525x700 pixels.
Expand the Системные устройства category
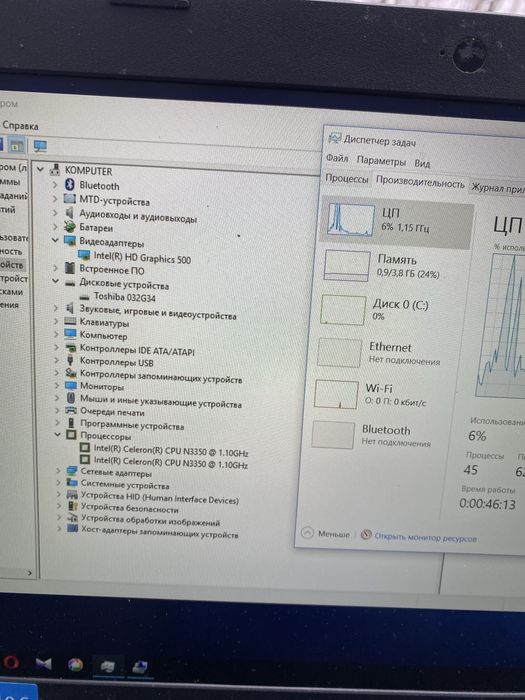[x=58, y=482]
